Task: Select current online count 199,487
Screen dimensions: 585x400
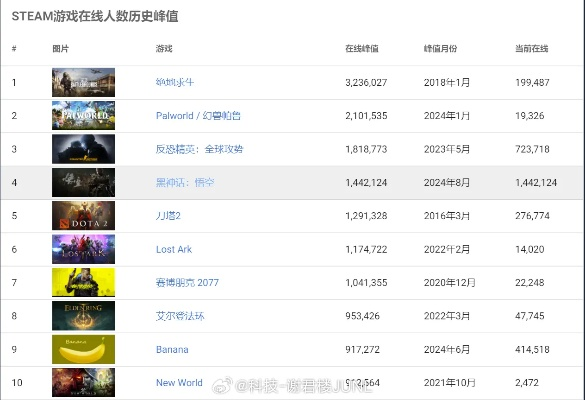Action: pos(532,82)
